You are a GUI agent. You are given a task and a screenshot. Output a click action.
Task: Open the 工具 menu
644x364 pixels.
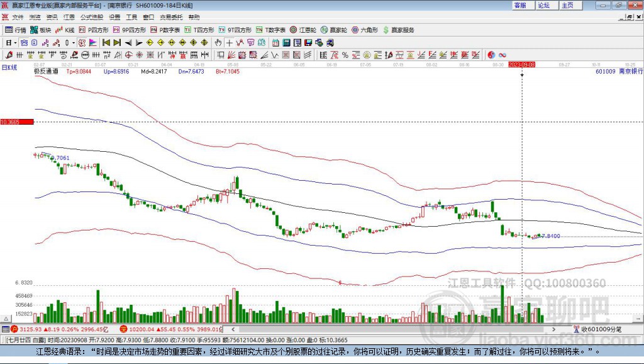pos(131,17)
